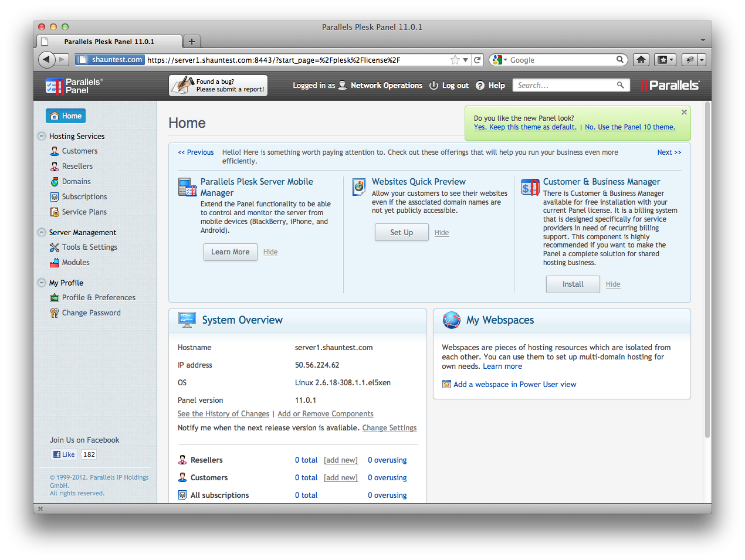Screen dimensions: 745x560
Task: Click the browser reload icon
Action: pyautogui.click(x=478, y=60)
